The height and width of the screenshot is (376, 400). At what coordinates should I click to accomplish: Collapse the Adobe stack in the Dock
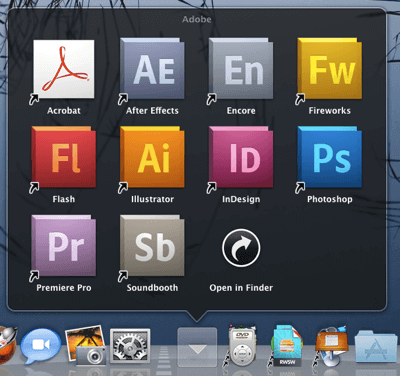pyautogui.click(x=197, y=347)
